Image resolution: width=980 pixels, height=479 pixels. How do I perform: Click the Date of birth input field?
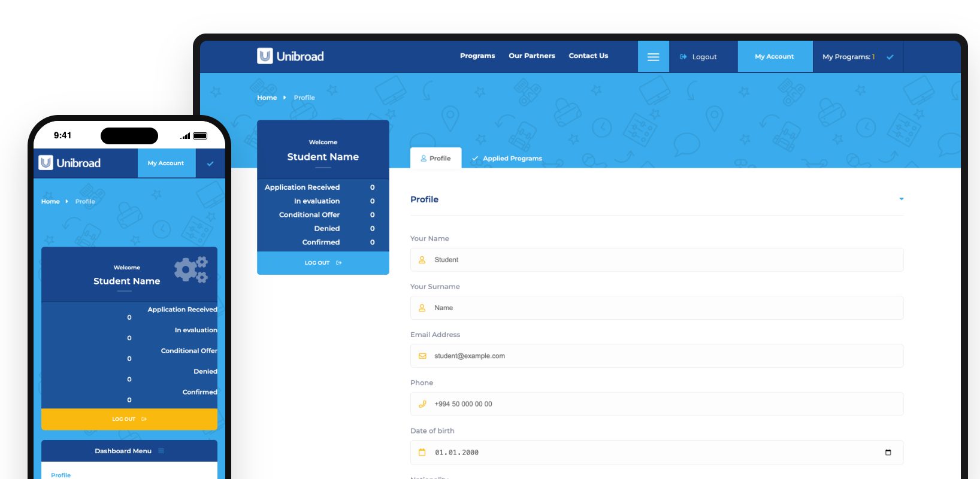(x=657, y=453)
